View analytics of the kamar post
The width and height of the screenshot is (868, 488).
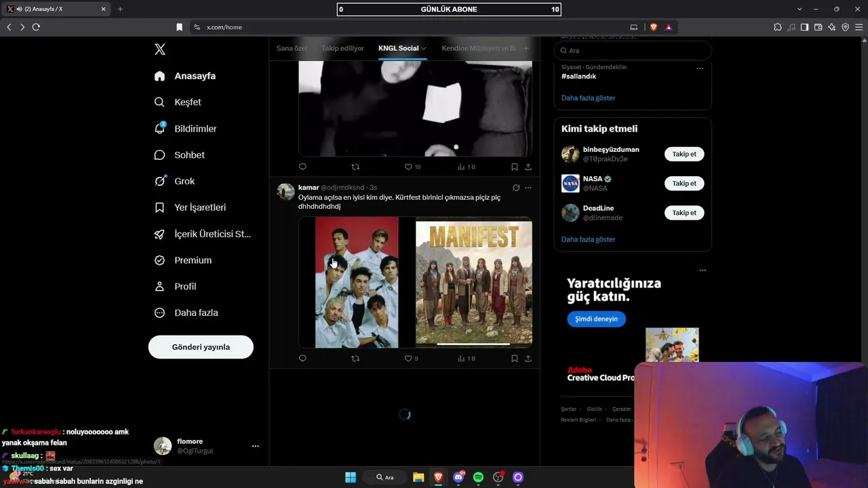(x=467, y=359)
